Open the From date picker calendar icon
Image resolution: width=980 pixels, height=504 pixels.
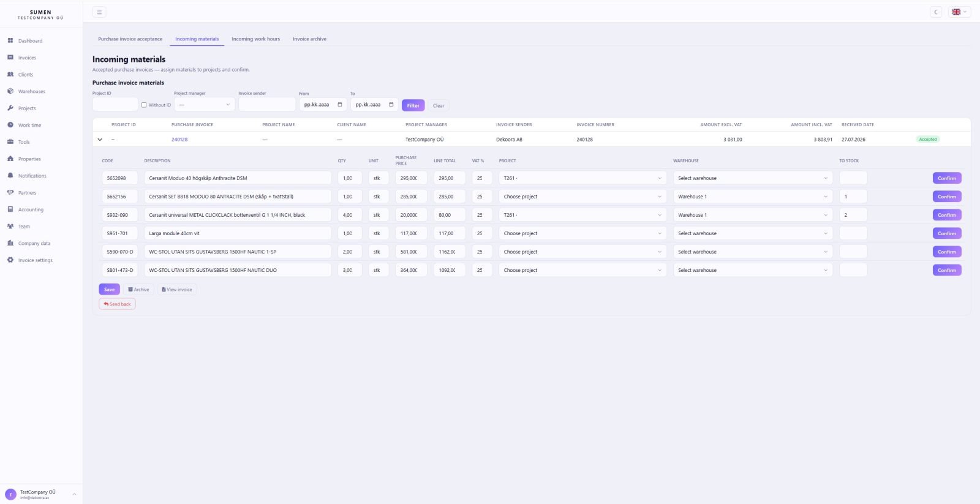pyautogui.click(x=340, y=105)
